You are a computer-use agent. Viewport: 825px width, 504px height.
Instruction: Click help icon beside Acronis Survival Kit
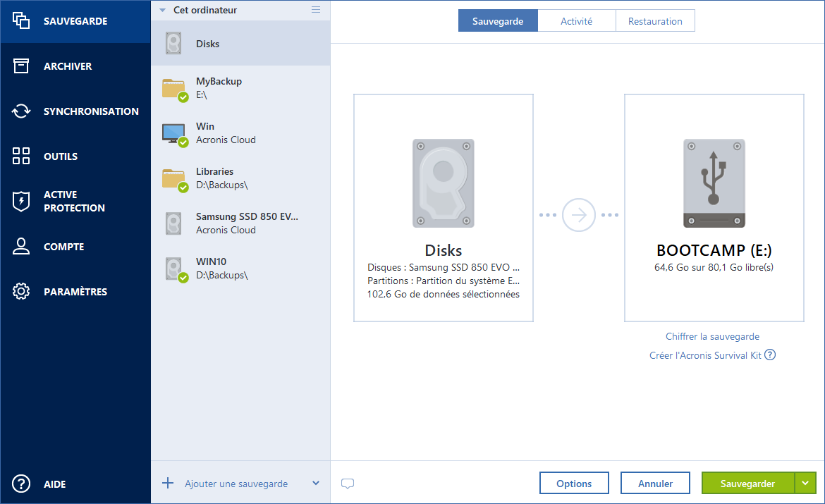click(770, 355)
